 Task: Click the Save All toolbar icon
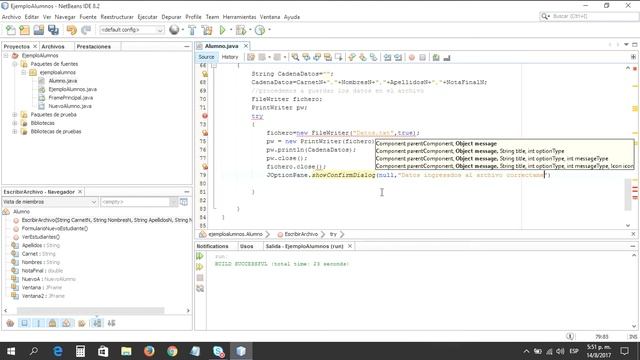point(53,30)
